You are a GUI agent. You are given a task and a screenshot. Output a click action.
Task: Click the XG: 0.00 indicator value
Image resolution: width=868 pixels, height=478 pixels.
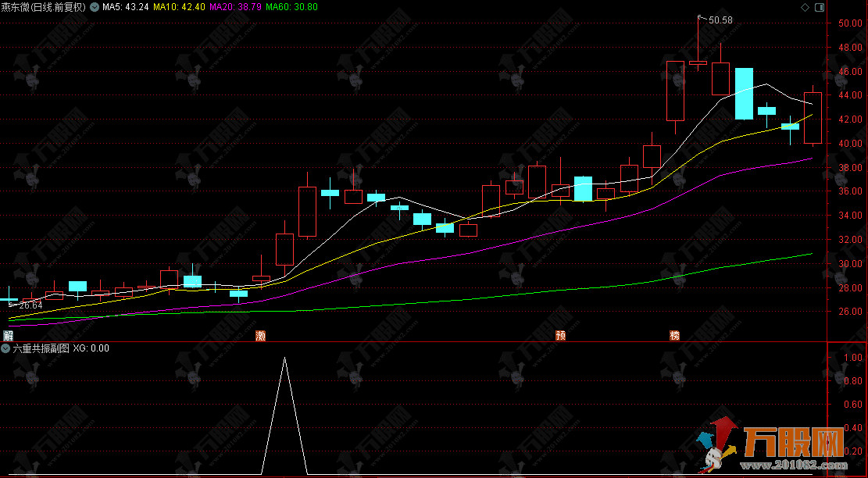(91, 348)
